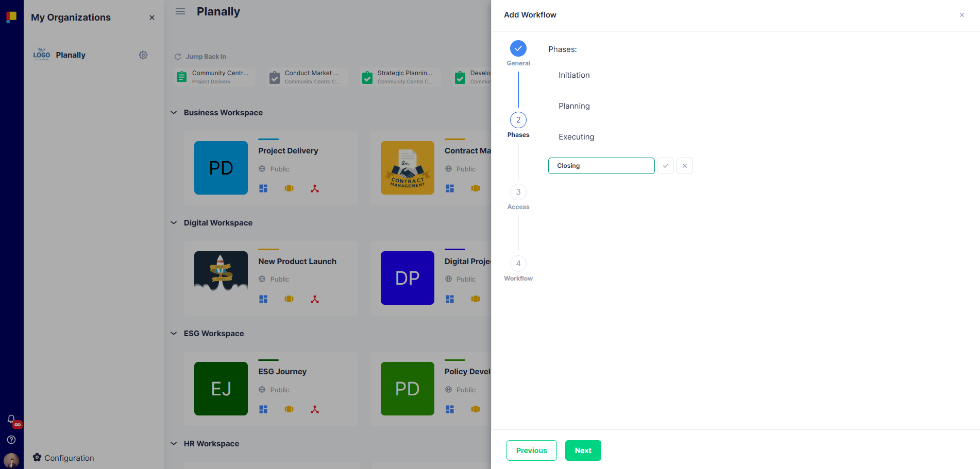Edit the Closing phase name input field

(x=601, y=165)
